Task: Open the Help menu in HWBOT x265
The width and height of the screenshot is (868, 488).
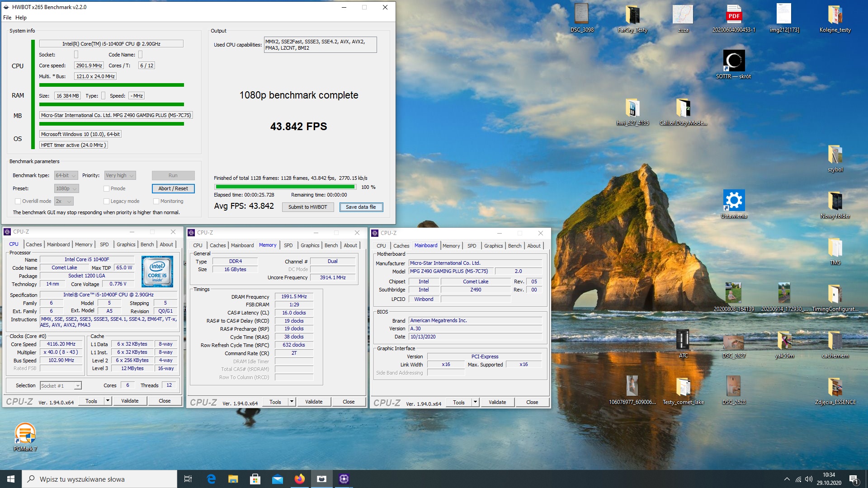Action: pos(21,18)
